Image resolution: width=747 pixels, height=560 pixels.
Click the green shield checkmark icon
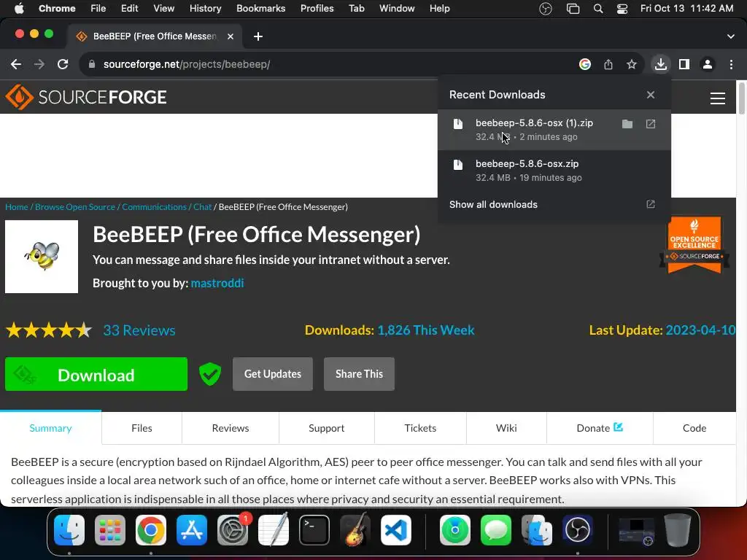click(x=210, y=374)
